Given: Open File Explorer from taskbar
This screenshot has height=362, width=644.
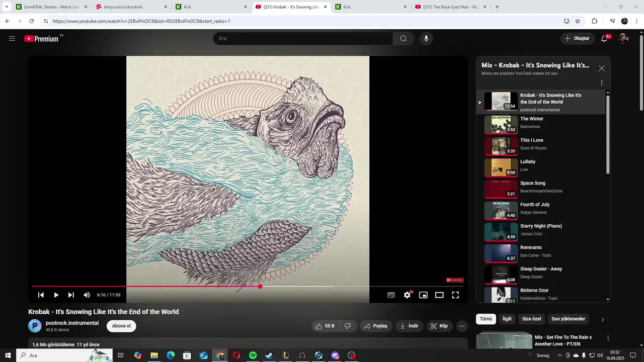Looking at the screenshot, I should point(154,355).
